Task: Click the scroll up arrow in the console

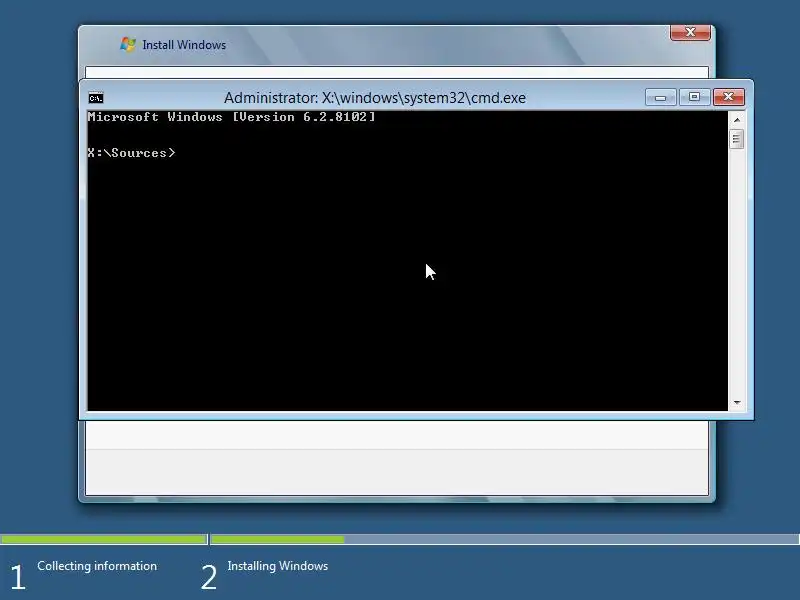Action: pyautogui.click(x=736, y=120)
